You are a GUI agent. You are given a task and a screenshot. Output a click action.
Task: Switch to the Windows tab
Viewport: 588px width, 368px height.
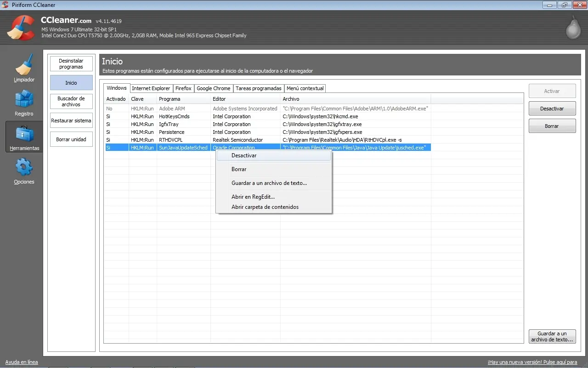pos(117,88)
